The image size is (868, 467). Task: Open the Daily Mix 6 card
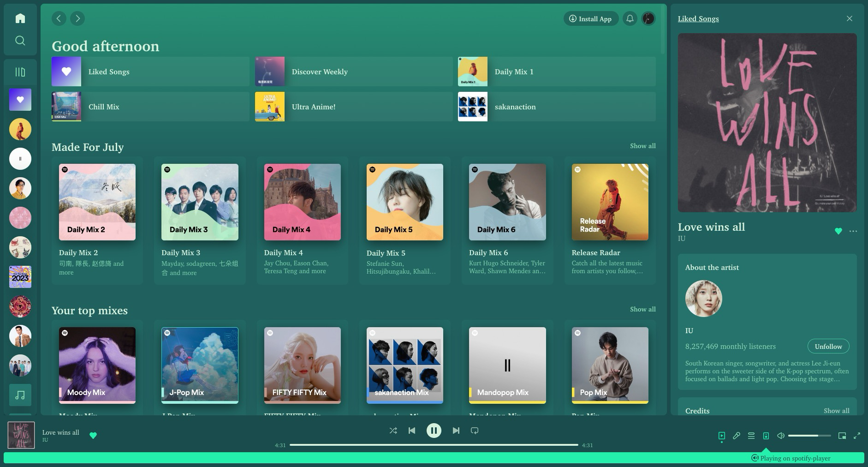coord(507,220)
